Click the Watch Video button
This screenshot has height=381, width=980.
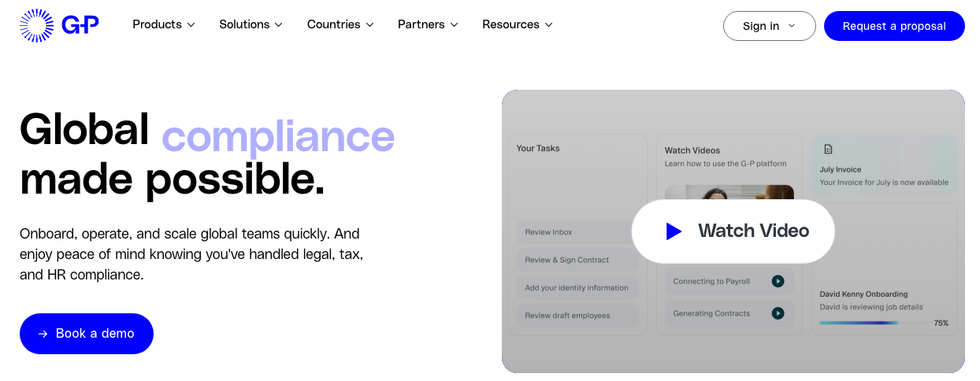click(x=733, y=231)
